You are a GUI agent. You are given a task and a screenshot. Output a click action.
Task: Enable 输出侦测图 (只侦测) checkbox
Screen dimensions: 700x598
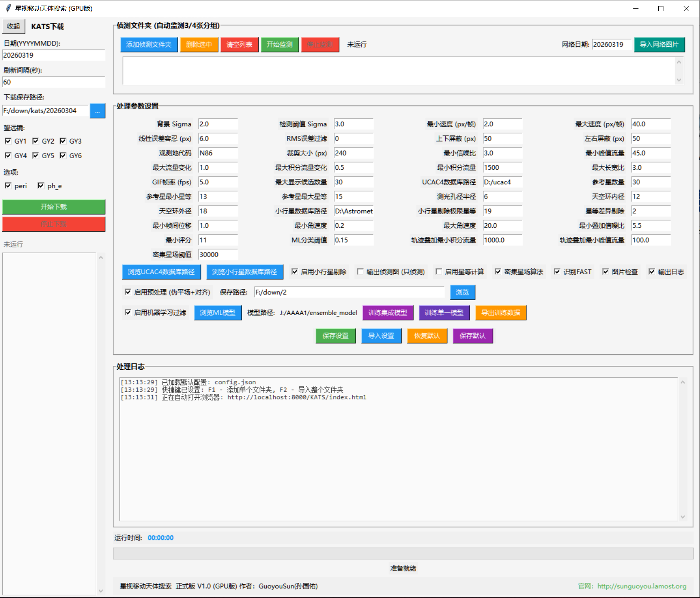361,272
